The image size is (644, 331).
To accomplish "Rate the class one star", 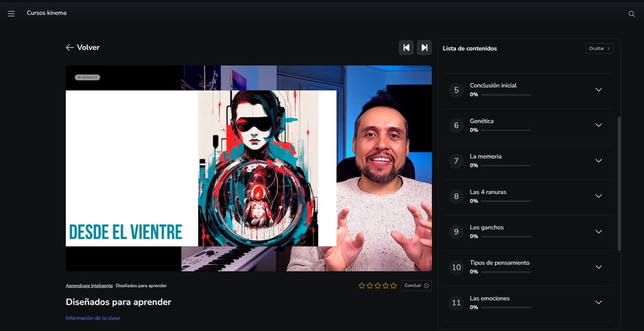I will coord(362,285).
